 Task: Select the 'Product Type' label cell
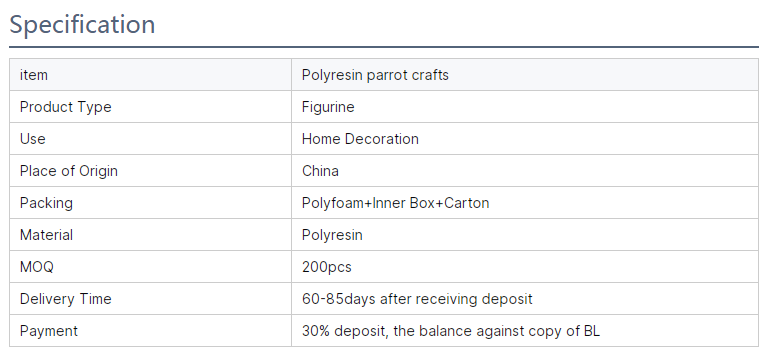pos(150,107)
